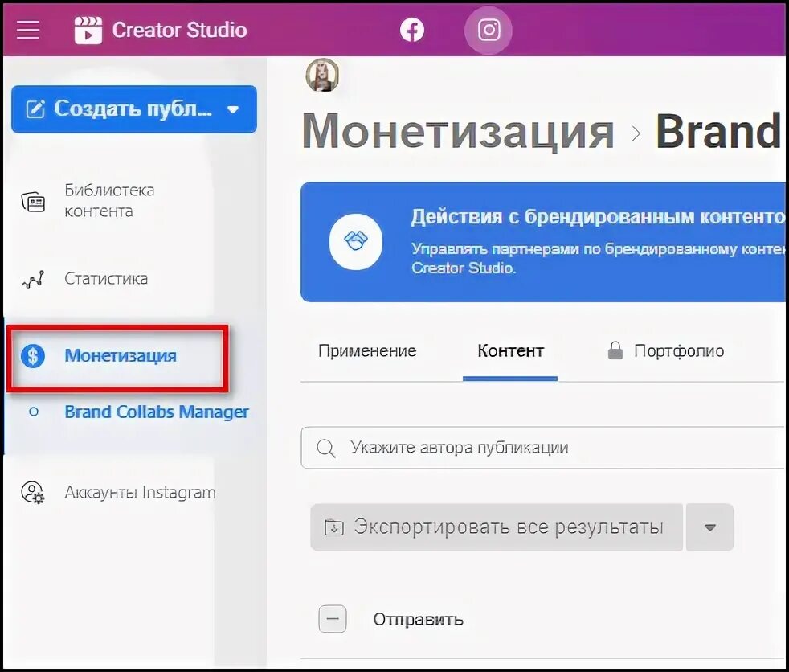This screenshot has height=672, width=789.
Task: Open the Аккаунты Instagram settings icon
Action: pos(32,492)
